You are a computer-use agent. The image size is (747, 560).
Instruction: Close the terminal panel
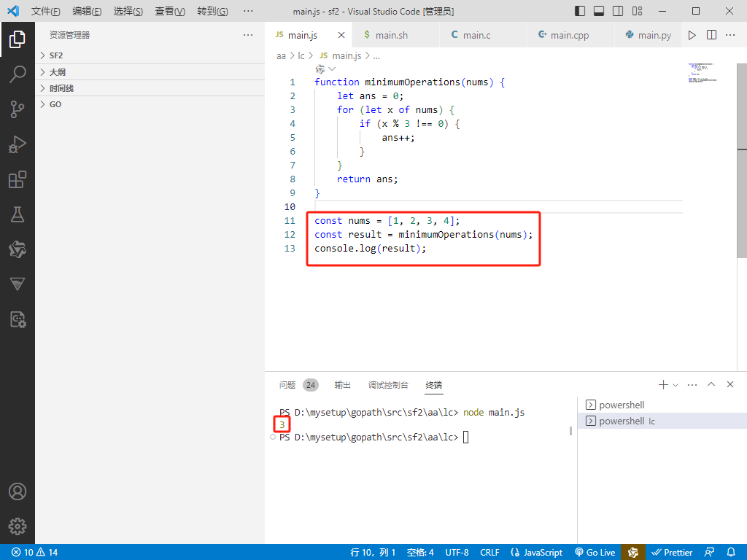tap(729, 384)
